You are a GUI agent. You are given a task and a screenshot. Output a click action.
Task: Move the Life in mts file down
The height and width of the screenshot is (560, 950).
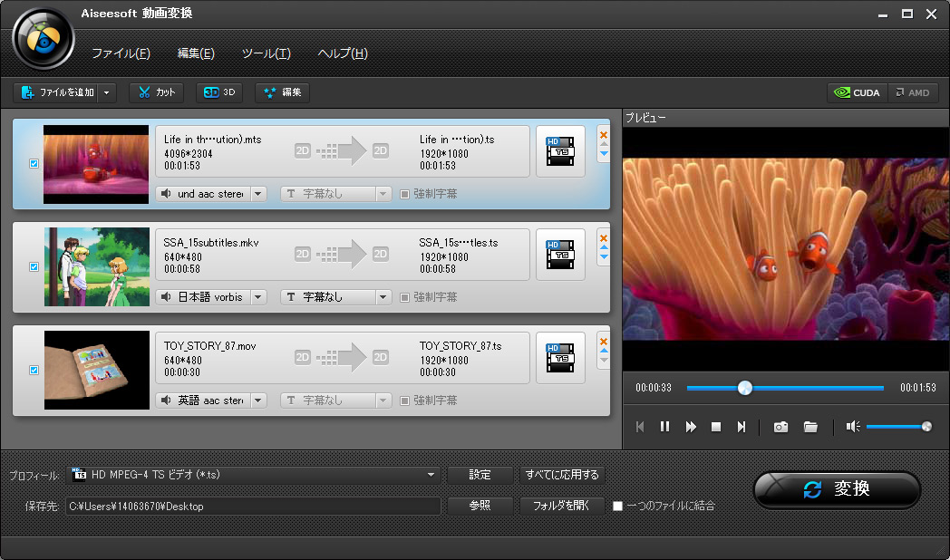(604, 154)
